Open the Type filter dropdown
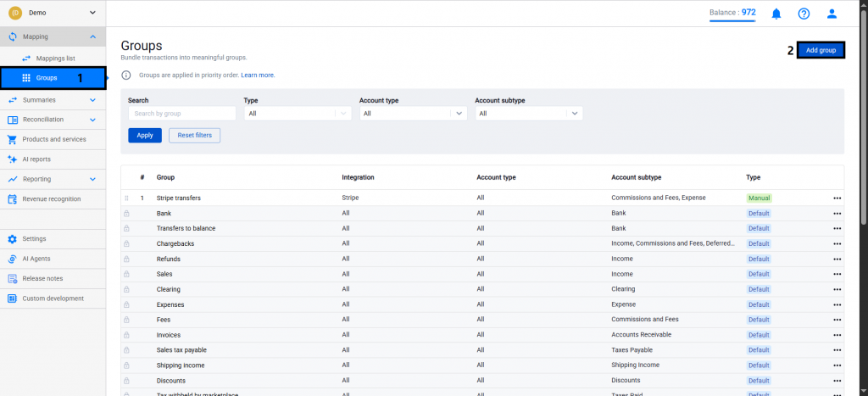Image resolution: width=868 pixels, height=396 pixels. pyautogui.click(x=297, y=113)
